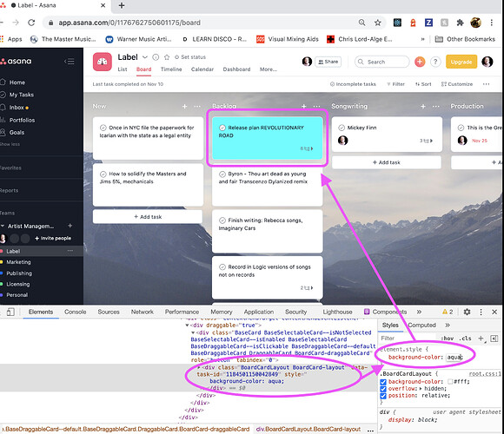The height and width of the screenshot is (434, 504).
Task: Switch to the Timeline project tab
Action: point(171,69)
